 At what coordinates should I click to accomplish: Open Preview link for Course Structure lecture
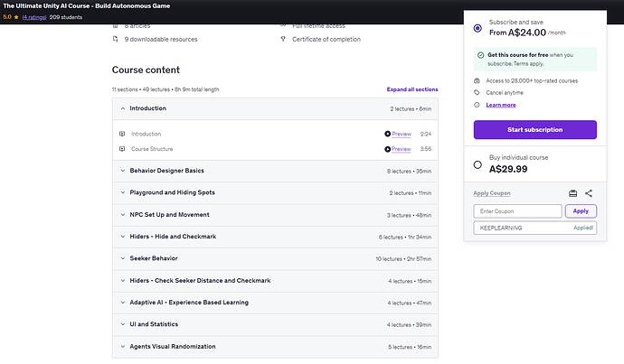(402, 149)
